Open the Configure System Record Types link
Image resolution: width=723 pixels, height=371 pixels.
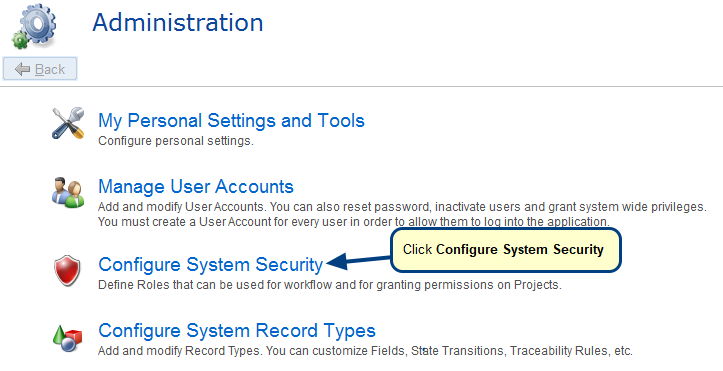[x=237, y=330]
